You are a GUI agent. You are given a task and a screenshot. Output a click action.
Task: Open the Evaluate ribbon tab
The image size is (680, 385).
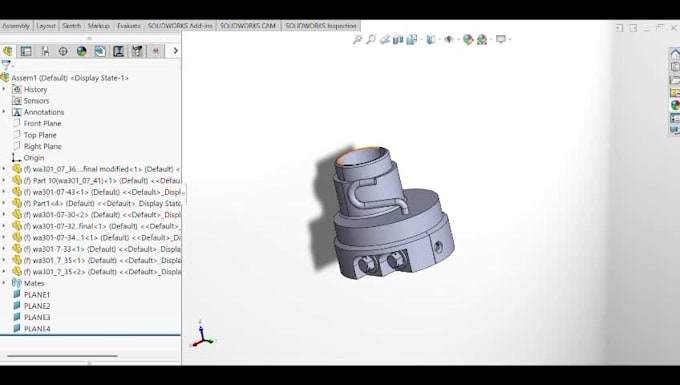point(129,26)
